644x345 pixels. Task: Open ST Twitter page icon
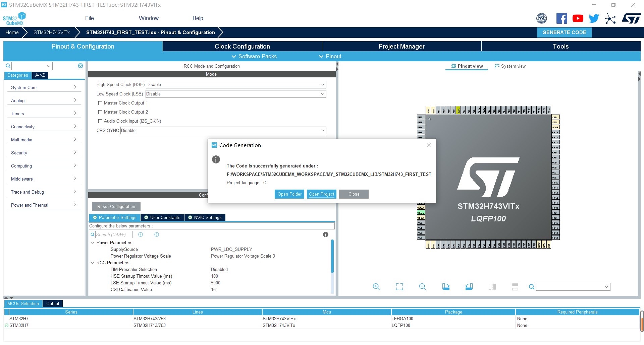pyautogui.click(x=594, y=18)
